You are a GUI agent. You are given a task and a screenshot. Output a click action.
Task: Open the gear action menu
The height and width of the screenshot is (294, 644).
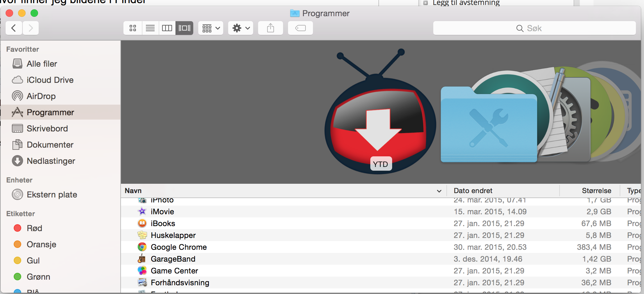tap(241, 28)
